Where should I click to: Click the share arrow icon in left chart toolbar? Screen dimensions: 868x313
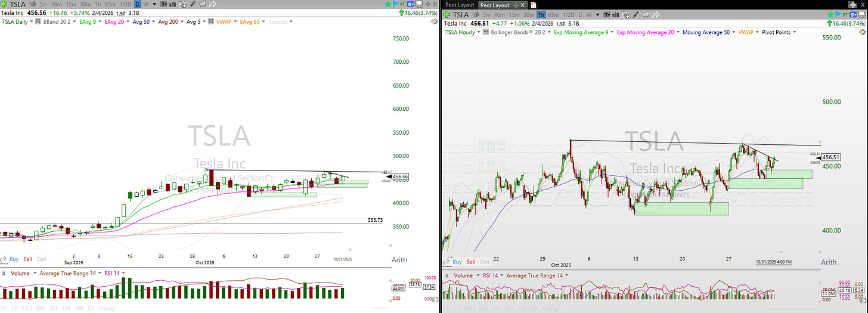point(213,4)
